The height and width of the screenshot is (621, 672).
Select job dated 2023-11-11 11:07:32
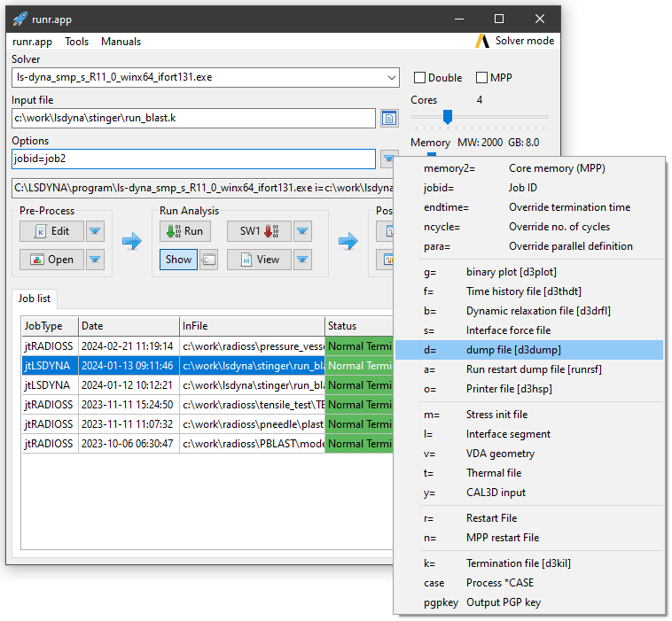pos(207,424)
